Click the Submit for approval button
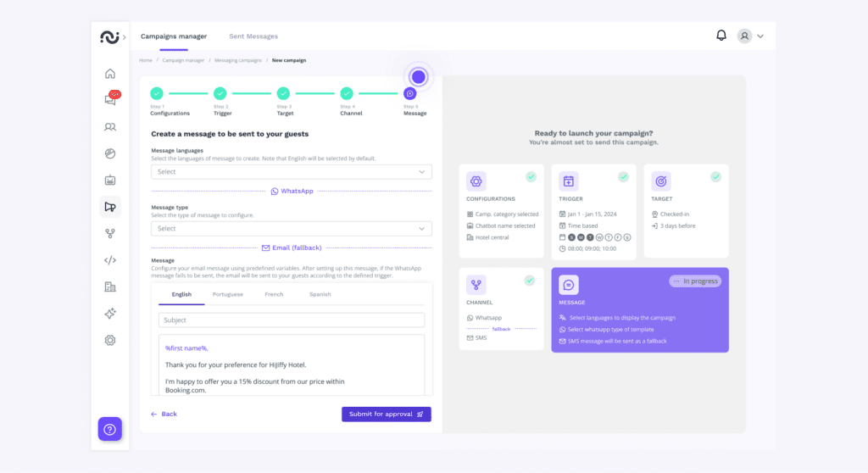The width and height of the screenshot is (868, 473). tap(386, 415)
